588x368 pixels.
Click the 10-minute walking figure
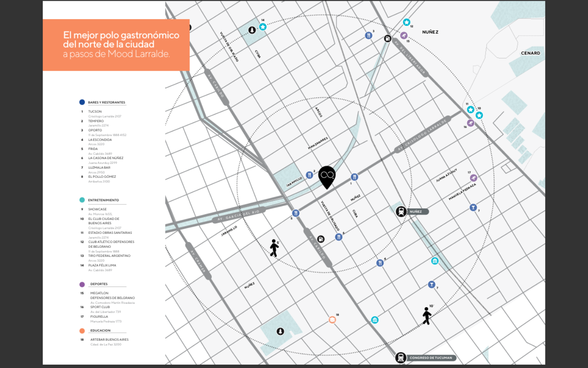click(x=427, y=316)
